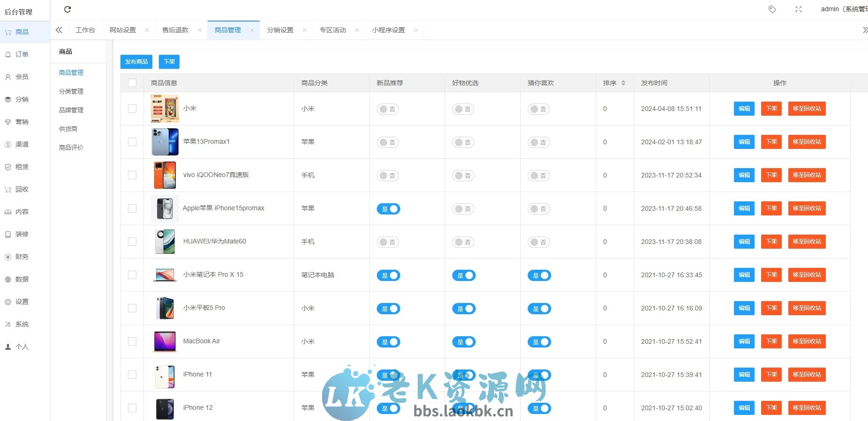The height and width of the screenshot is (421, 868).
Task: Click product name iPhone 12
Action: [198, 407]
